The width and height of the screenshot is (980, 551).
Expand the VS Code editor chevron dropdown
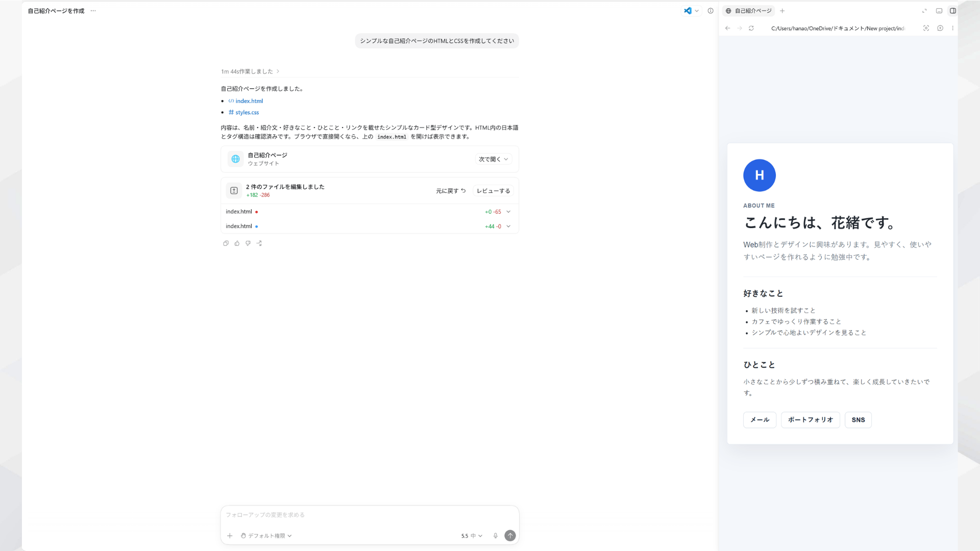[697, 11]
